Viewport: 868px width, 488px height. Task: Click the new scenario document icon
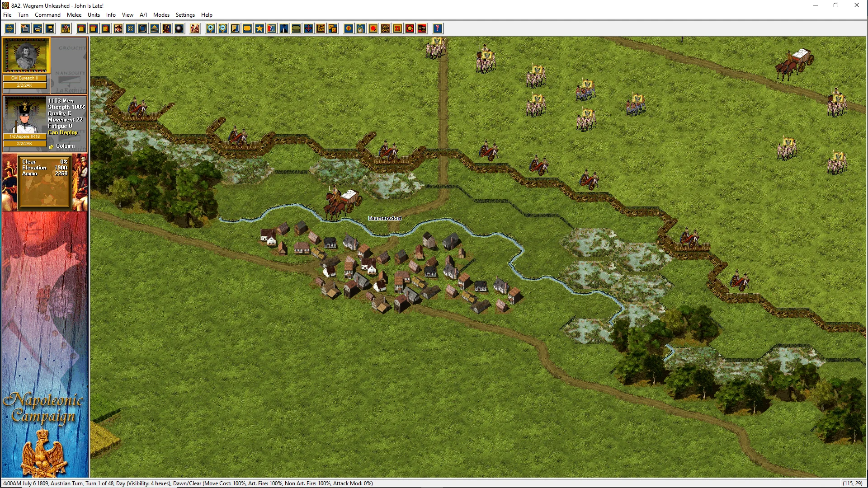click(25, 28)
